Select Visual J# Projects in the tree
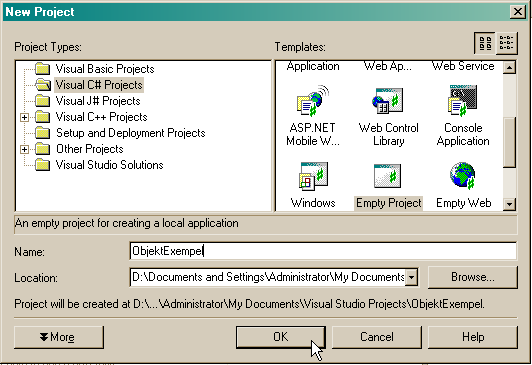This screenshot has height=365, width=532. point(98,101)
